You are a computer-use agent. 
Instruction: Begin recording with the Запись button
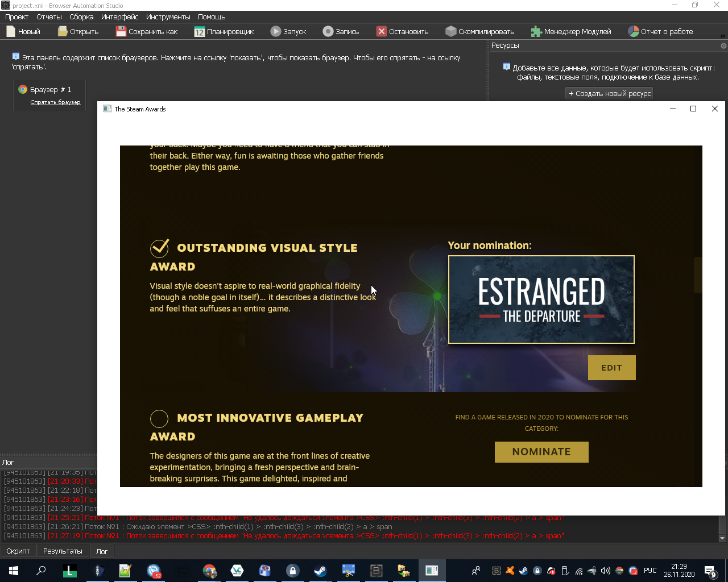[341, 31]
